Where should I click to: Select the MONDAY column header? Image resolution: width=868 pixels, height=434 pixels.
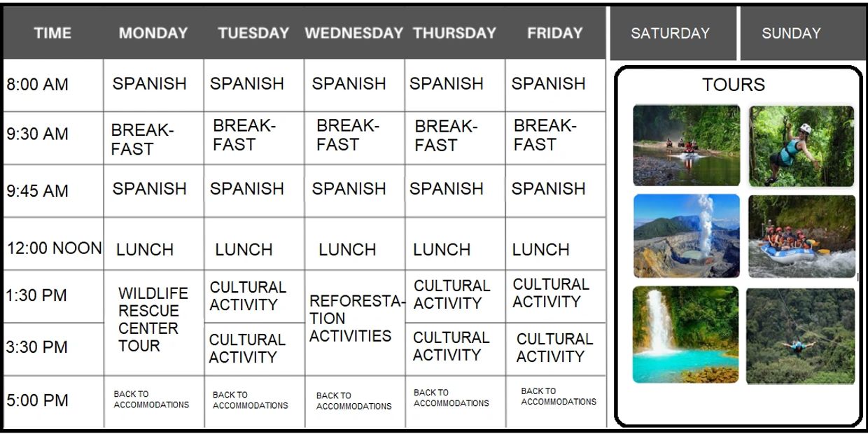coord(153,33)
